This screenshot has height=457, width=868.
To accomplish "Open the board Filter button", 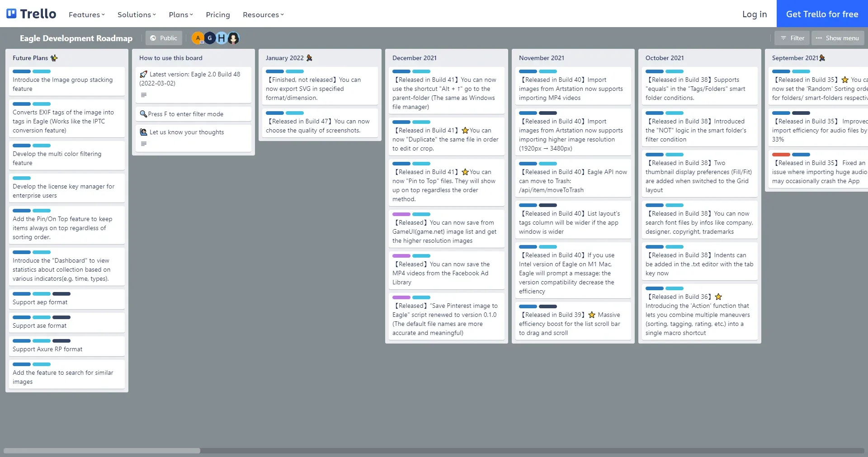I will (x=792, y=38).
